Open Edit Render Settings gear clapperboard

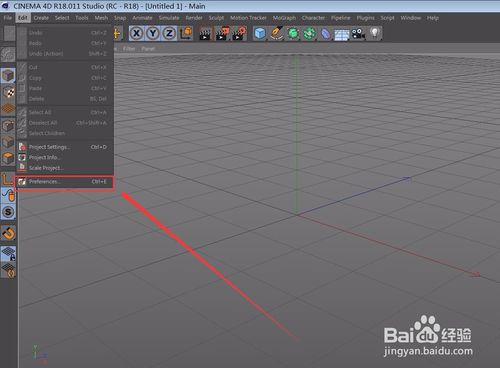click(x=239, y=34)
